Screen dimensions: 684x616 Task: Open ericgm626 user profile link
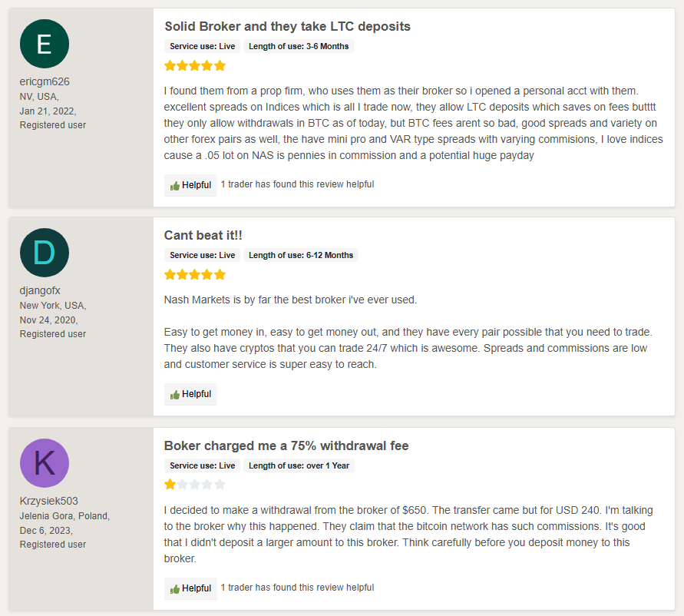tap(45, 81)
